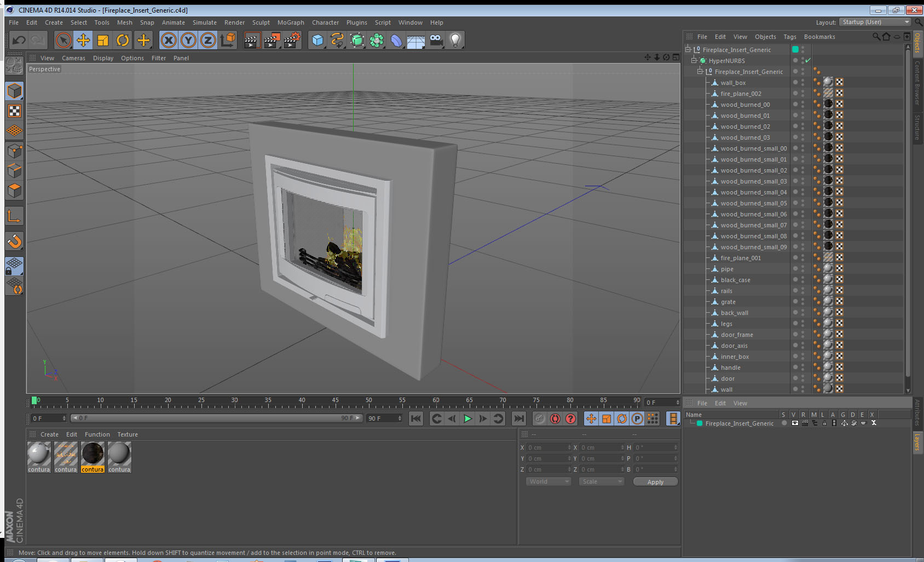Image resolution: width=924 pixels, height=562 pixels.
Task: Open Material Manager Texture menu
Action: [x=128, y=434]
